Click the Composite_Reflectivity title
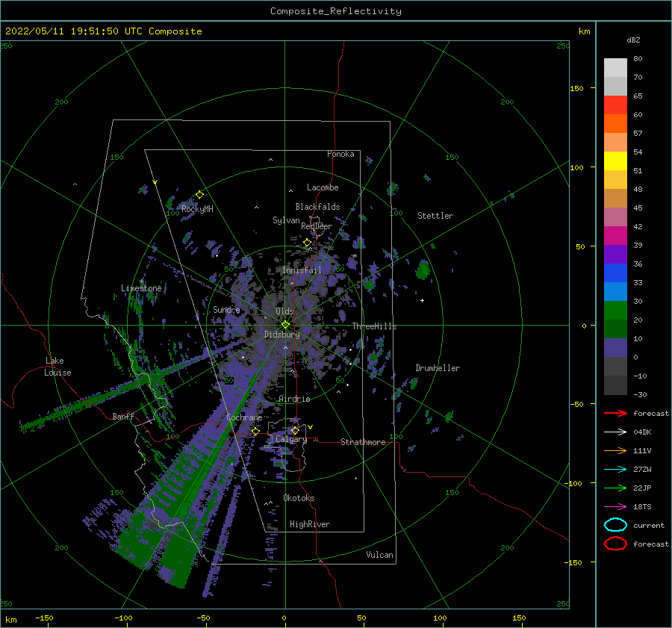 [x=336, y=11]
